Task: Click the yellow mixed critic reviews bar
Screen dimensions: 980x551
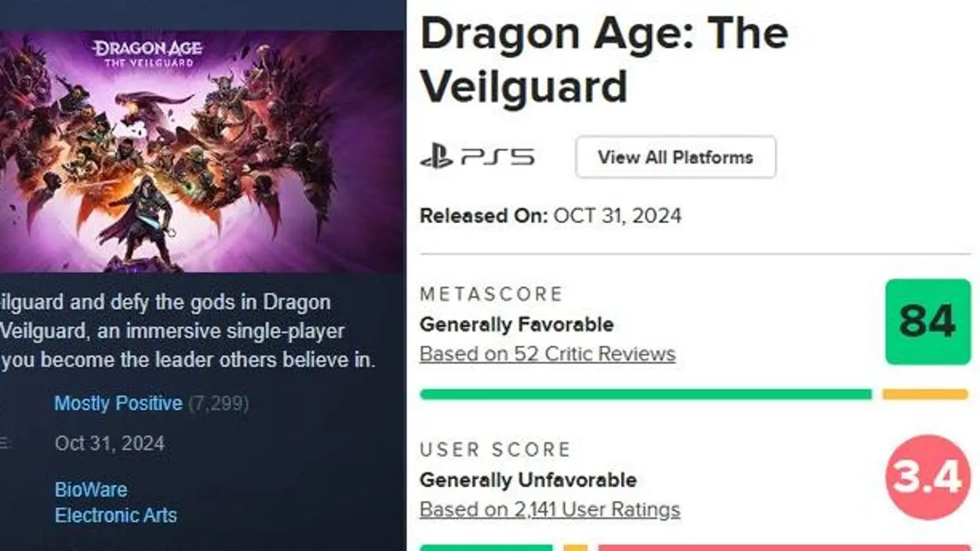Action: 925,394
